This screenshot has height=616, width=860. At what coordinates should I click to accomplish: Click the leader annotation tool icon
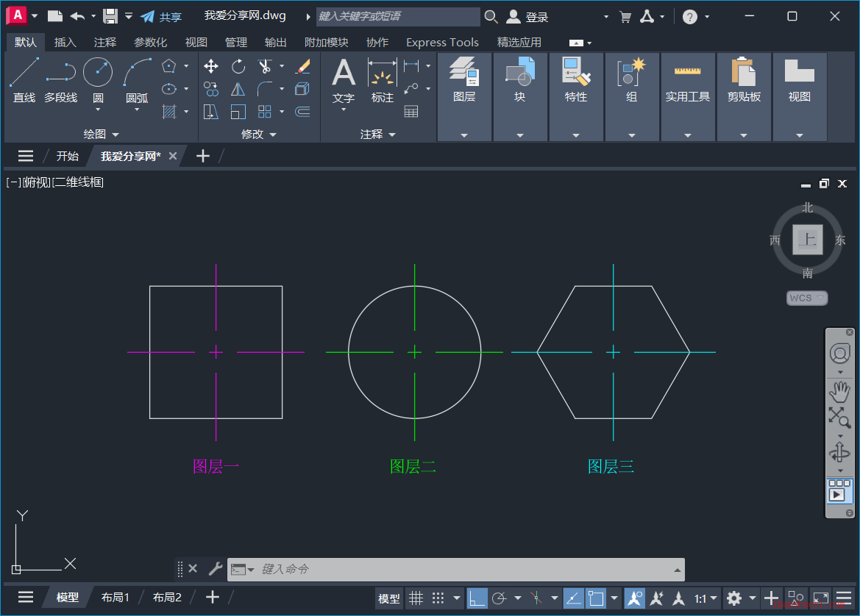[411, 89]
